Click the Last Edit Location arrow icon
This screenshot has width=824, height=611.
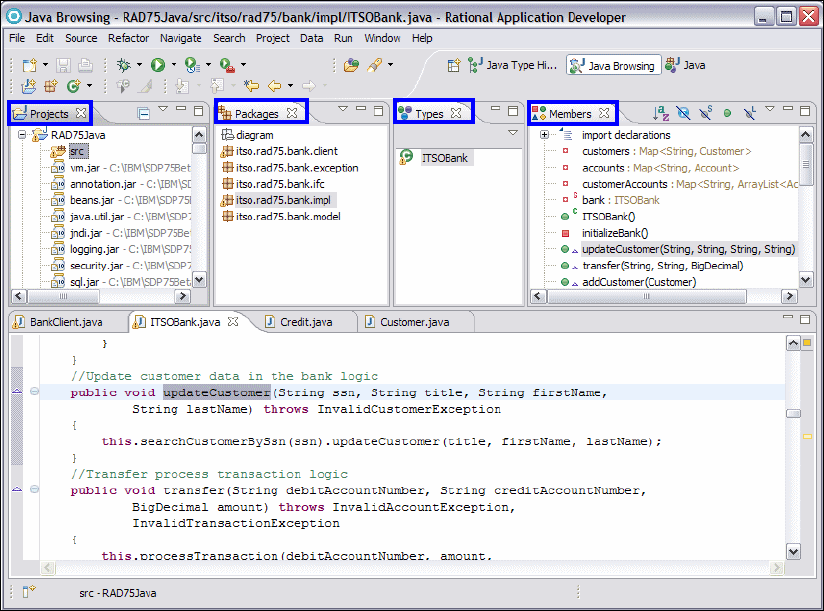pos(252,87)
